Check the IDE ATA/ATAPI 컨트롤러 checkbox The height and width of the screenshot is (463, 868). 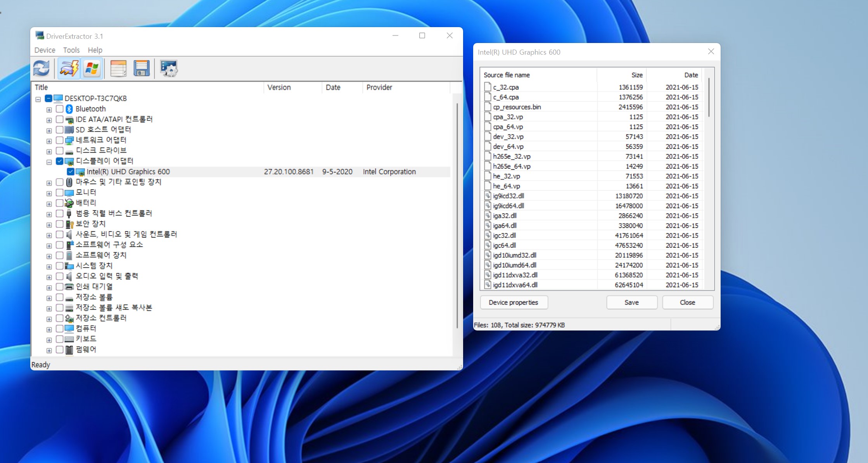click(59, 119)
